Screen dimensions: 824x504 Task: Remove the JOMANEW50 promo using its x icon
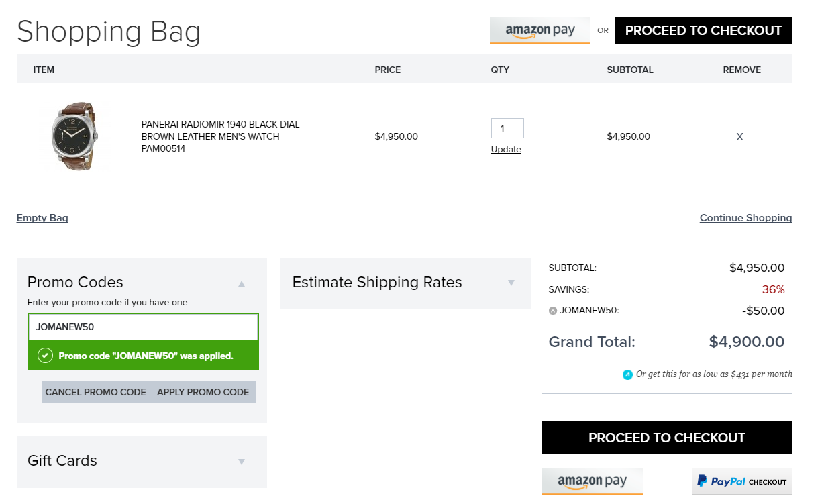coord(553,311)
